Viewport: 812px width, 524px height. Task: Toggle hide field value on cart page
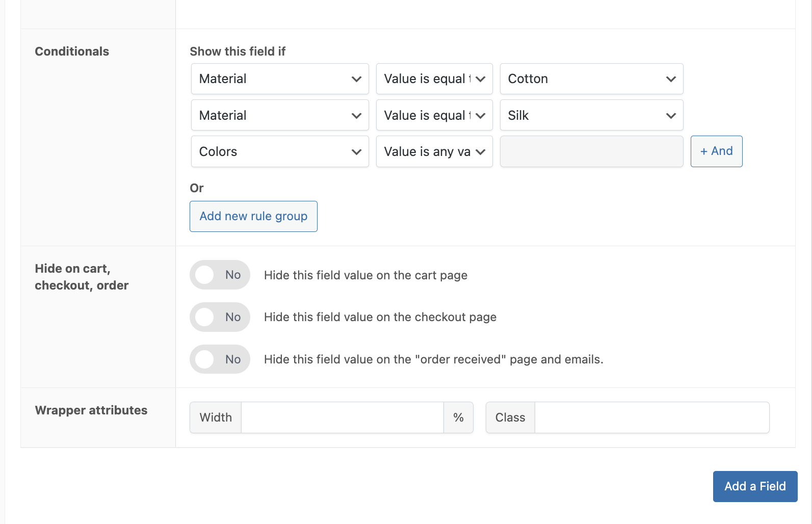click(x=220, y=275)
